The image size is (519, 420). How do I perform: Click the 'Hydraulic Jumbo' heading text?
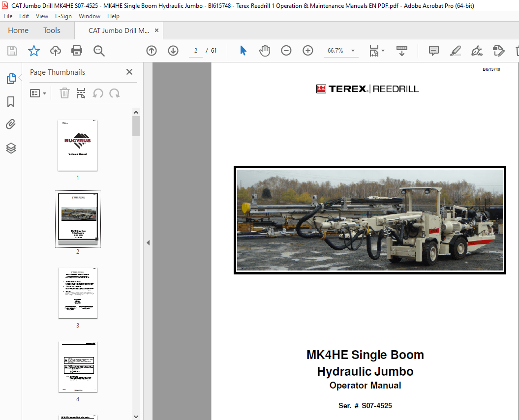tap(365, 371)
